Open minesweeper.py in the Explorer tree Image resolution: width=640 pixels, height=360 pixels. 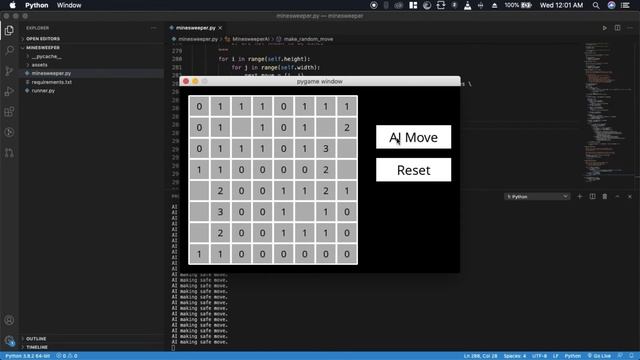coord(51,73)
